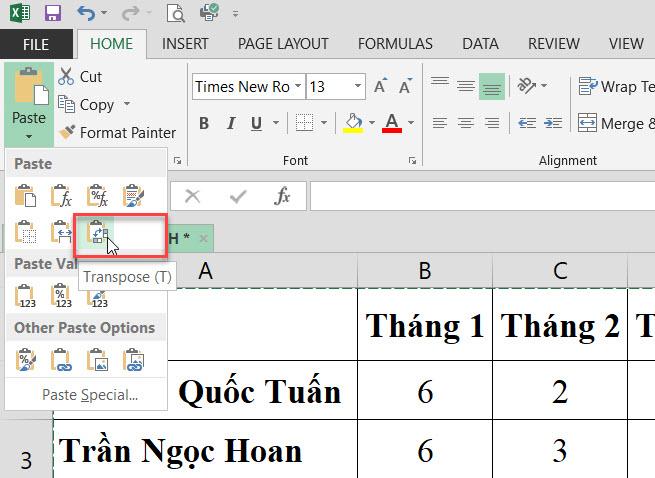
Task: Toggle Middle Align
Action: [466, 86]
